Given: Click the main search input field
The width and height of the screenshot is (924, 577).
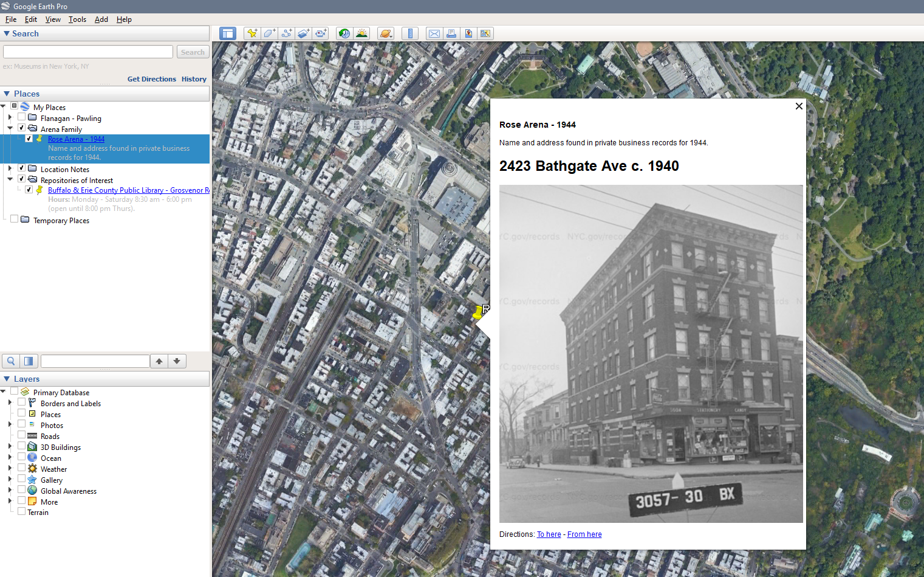Looking at the screenshot, I should tap(88, 52).
